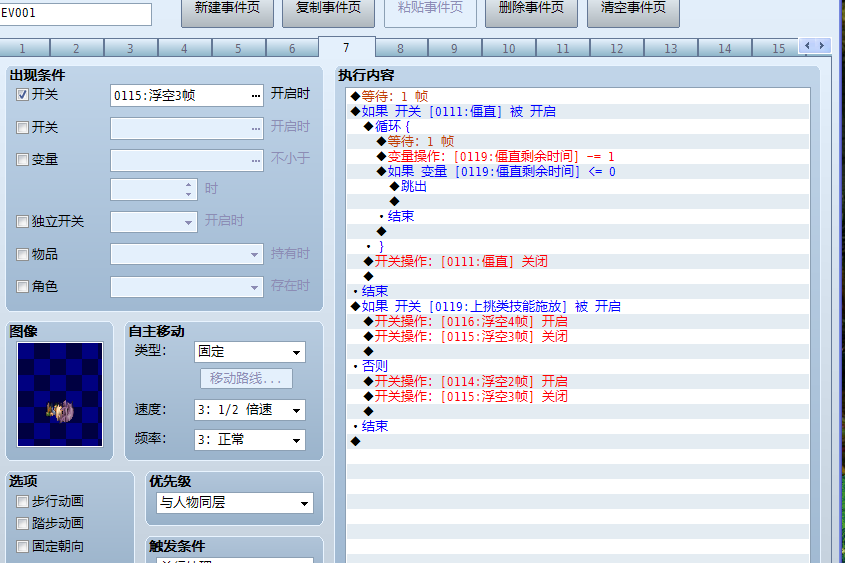
Task: Select 如果 开关 [0119:上挑类技能施放] 被 开启 line
Action: [578, 307]
